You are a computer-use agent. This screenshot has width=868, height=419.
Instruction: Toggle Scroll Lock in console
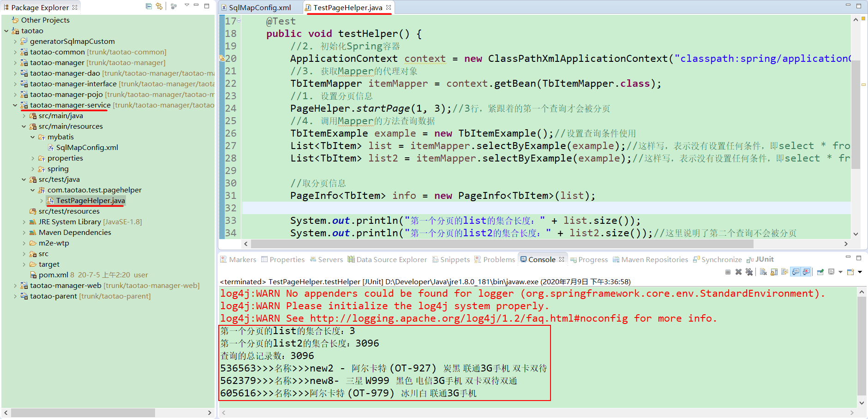(x=774, y=272)
